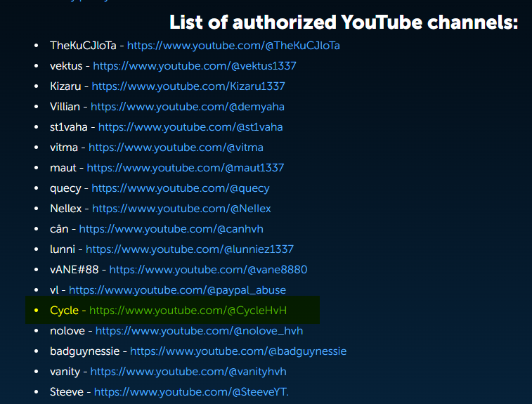Screen dimensions: 532x404
Task: Follow the @maut1337 YouTube link
Action: point(186,168)
